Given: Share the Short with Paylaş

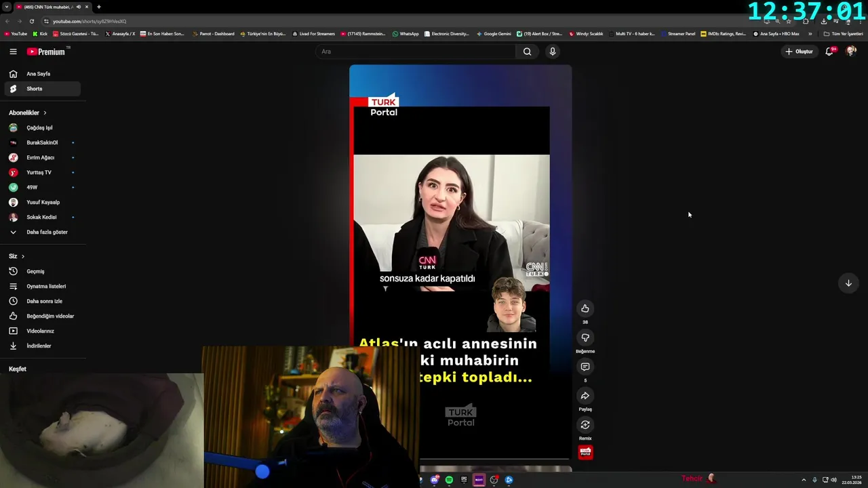Looking at the screenshot, I should click(x=585, y=396).
